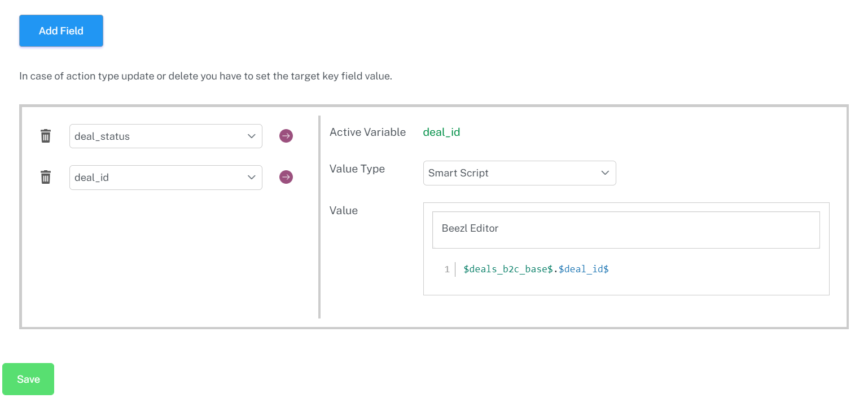Image resolution: width=868 pixels, height=407 pixels.
Task: Click the green deal_id active variable text
Action: click(x=441, y=132)
